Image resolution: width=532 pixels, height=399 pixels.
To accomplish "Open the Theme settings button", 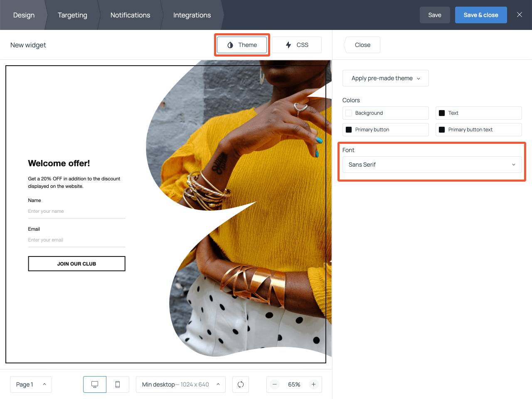I will pos(242,45).
